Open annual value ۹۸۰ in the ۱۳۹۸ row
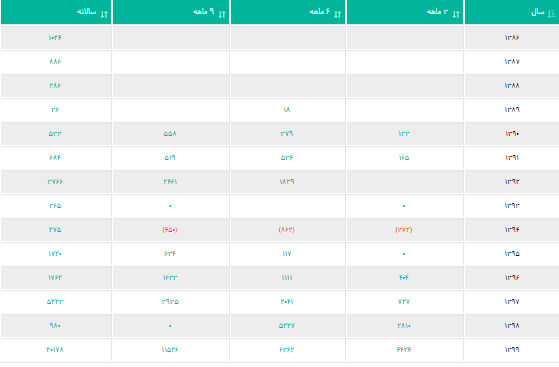559x367 pixels. click(55, 325)
